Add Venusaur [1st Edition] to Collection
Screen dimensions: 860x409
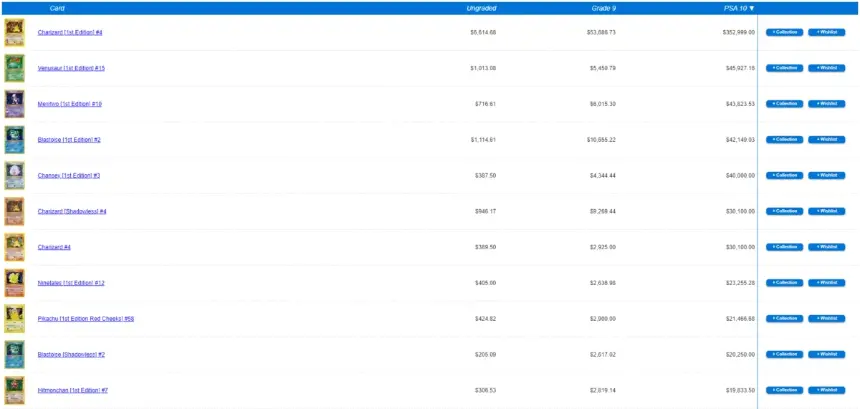pyautogui.click(x=784, y=68)
